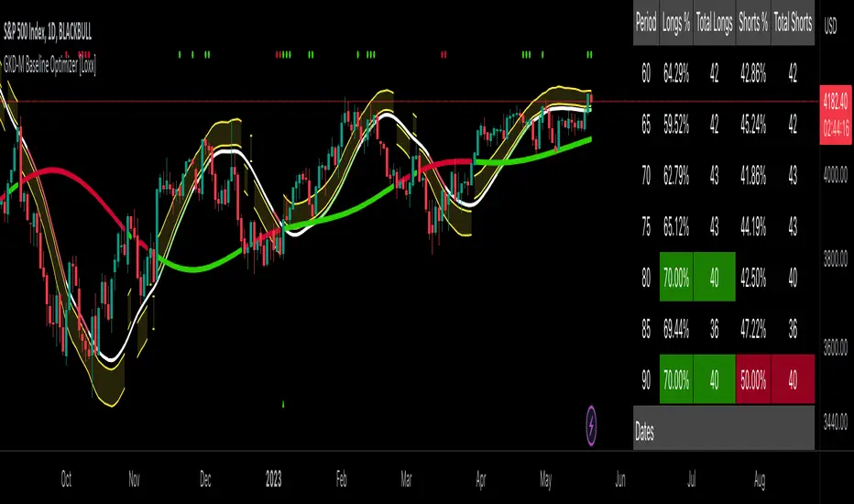
Task: Click the Oct label on time axis
Action: (66, 478)
